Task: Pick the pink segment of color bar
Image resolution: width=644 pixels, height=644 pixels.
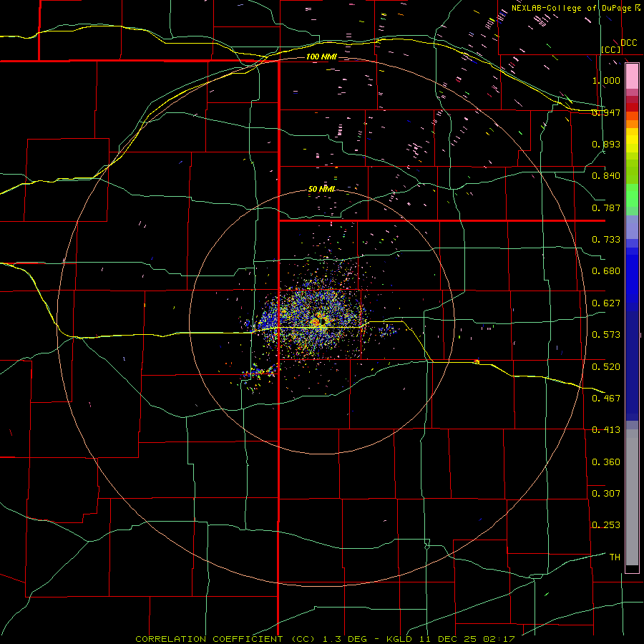Action: pos(632,77)
